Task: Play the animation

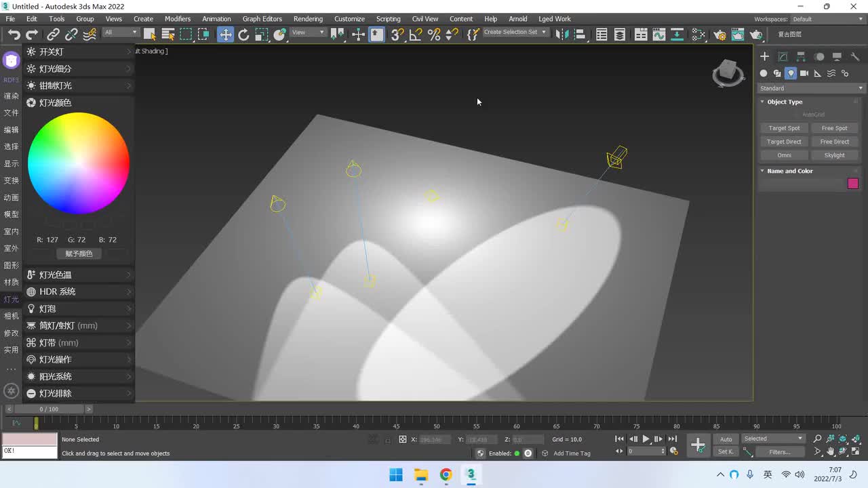Action: coord(646,439)
